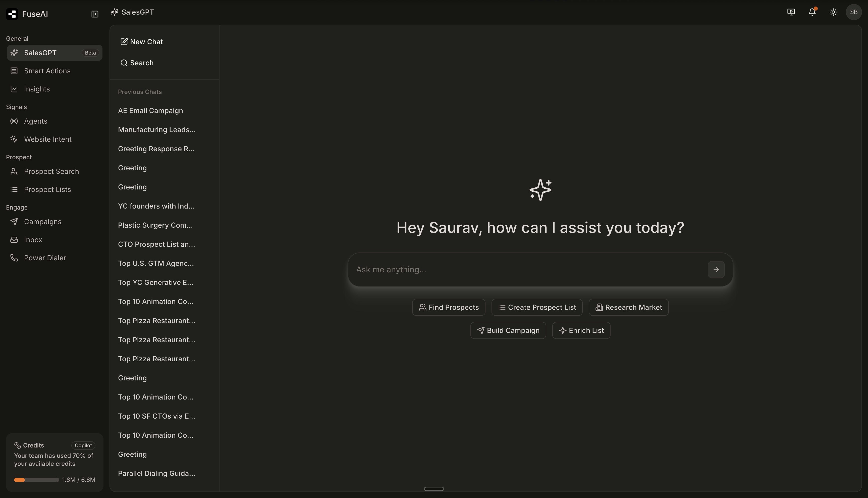Click the Copilot badge in Credits
Image resolution: width=868 pixels, height=498 pixels.
83,445
